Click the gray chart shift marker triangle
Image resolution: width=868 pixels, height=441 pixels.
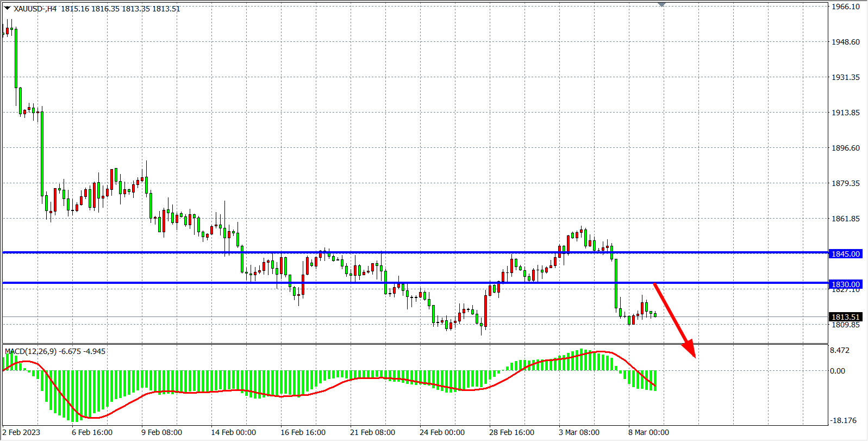661,4
